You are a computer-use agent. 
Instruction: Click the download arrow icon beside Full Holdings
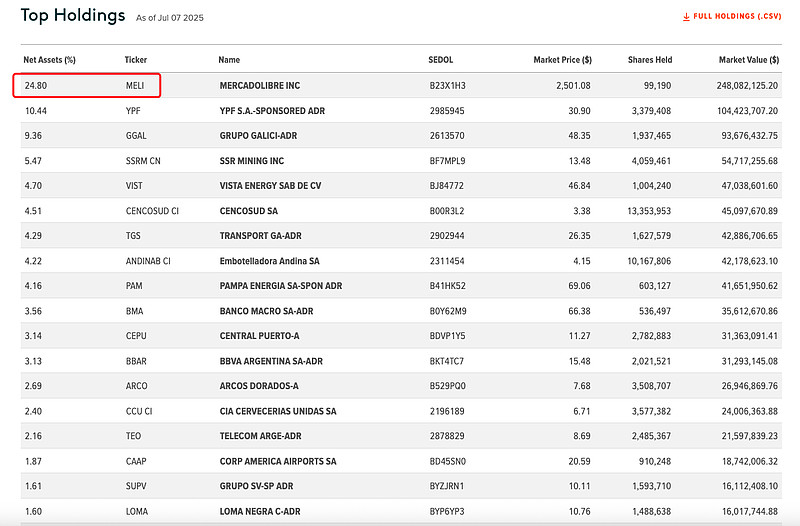coord(686,17)
